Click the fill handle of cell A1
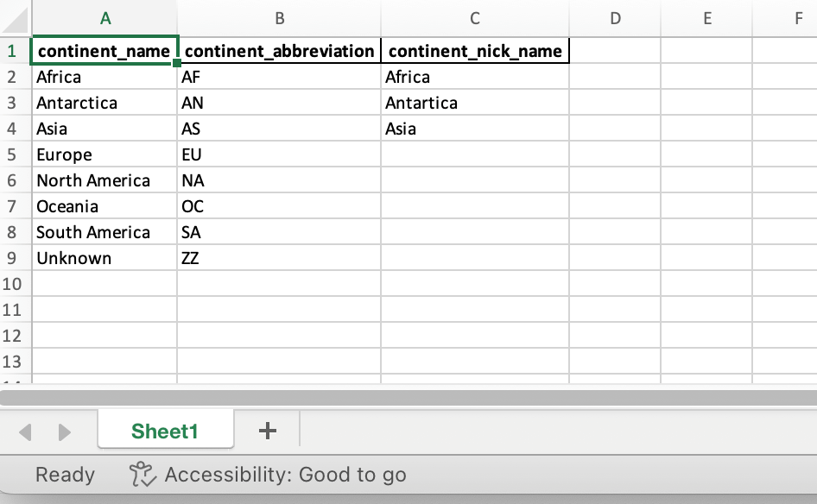The image size is (817, 504). [177, 63]
